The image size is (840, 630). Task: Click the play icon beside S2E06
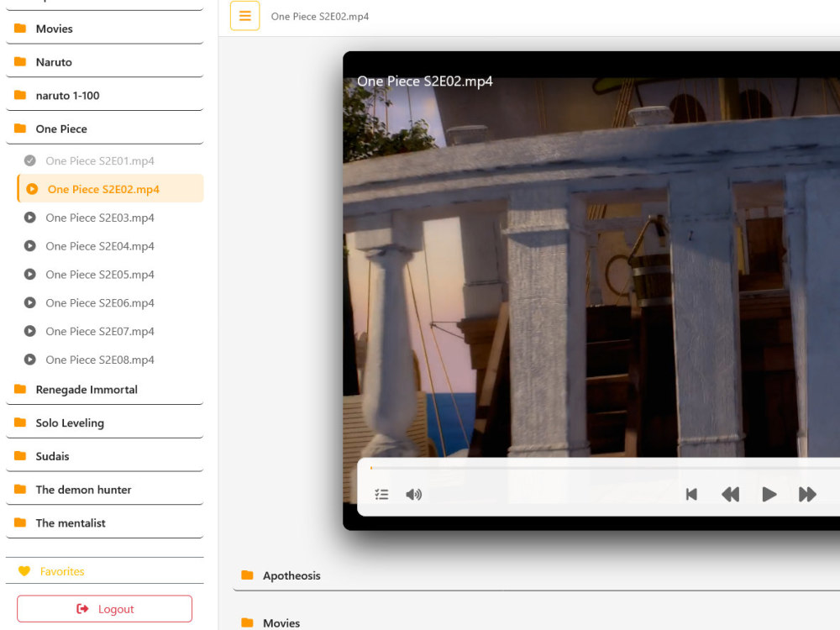(30, 302)
